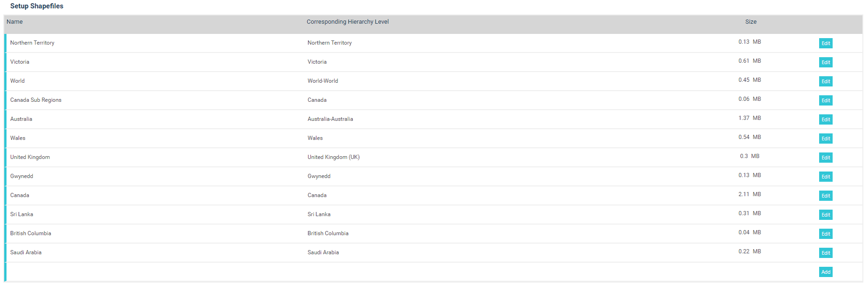Edit the Canada 2.11 MB shapefile
Image resolution: width=868 pixels, height=284 pixels.
tap(826, 196)
